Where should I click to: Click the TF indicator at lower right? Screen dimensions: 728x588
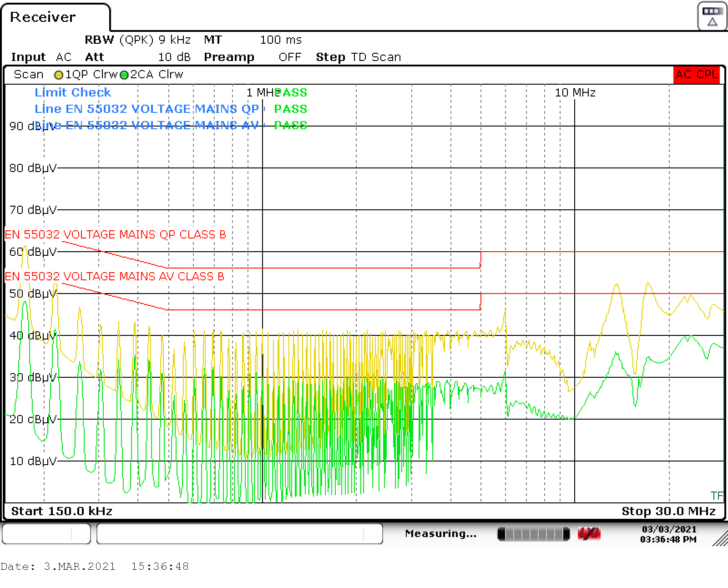click(717, 495)
